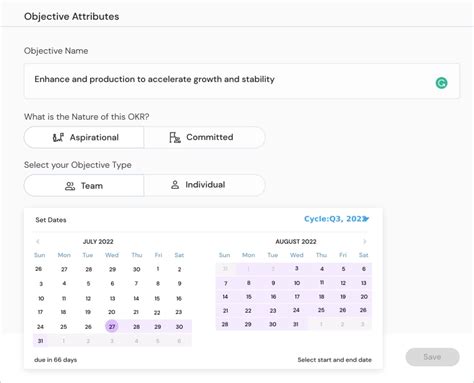Choose August 3 in calendar
This screenshot has width=474, height=383.
coord(297,268)
